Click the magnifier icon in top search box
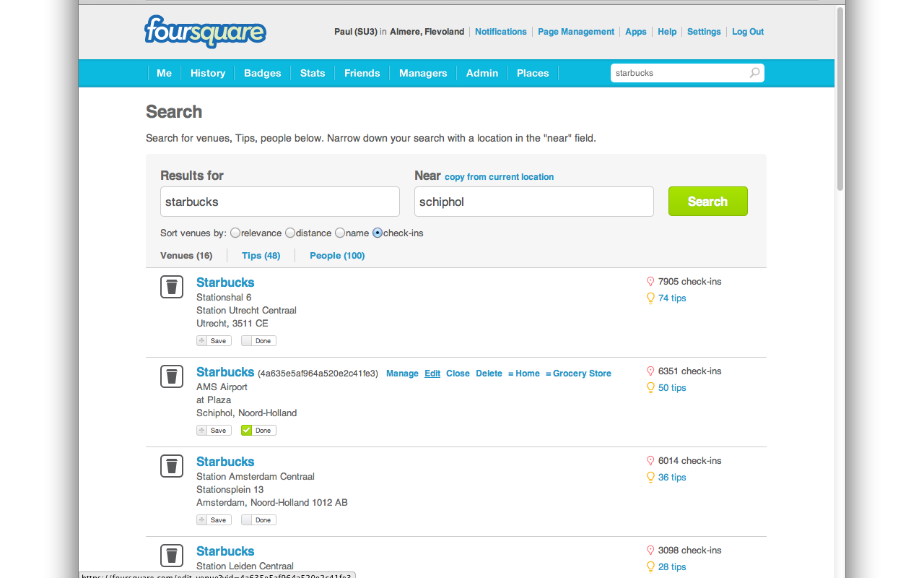924x578 pixels. (754, 73)
